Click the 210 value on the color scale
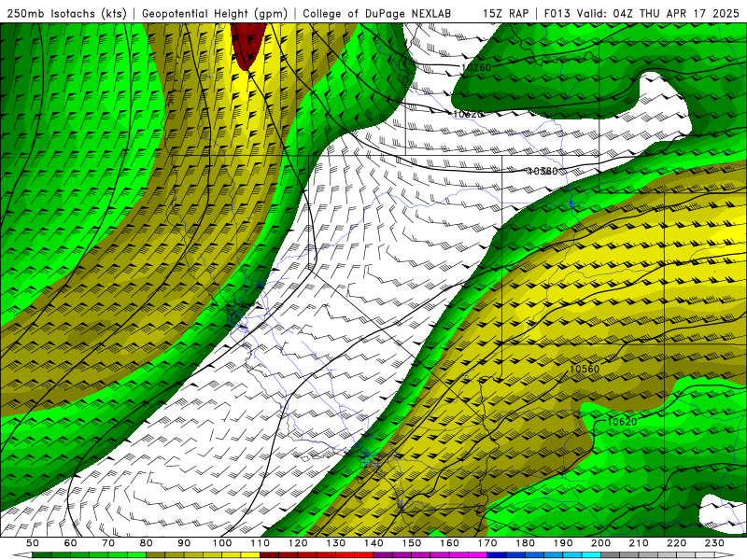747x560 pixels. point(639,543)
